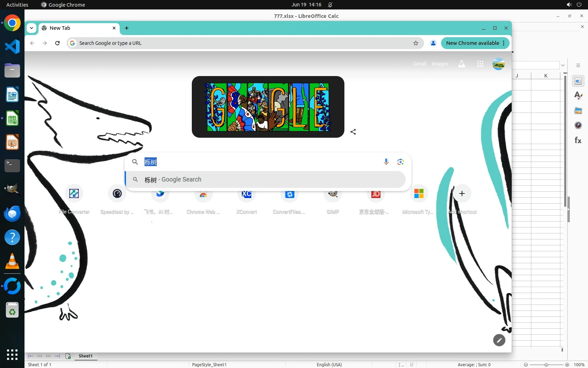Open Chrome tab search dropdown
The height and width of the screenshot is (368, 588).
tap(31, 28)
